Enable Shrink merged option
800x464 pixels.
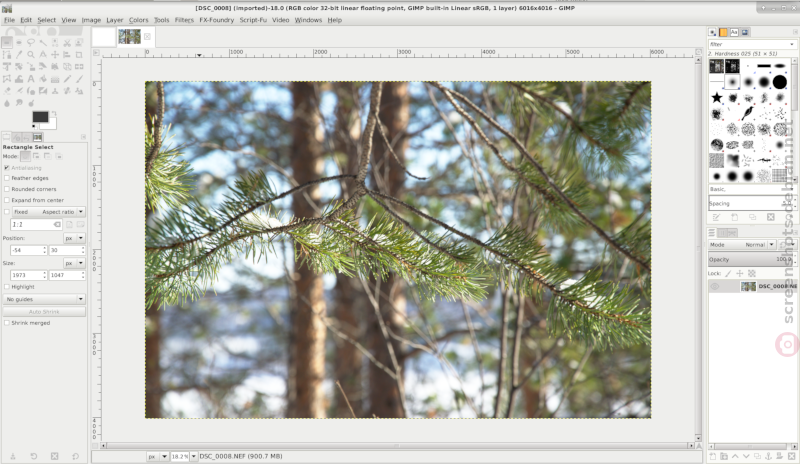(7, 323)
